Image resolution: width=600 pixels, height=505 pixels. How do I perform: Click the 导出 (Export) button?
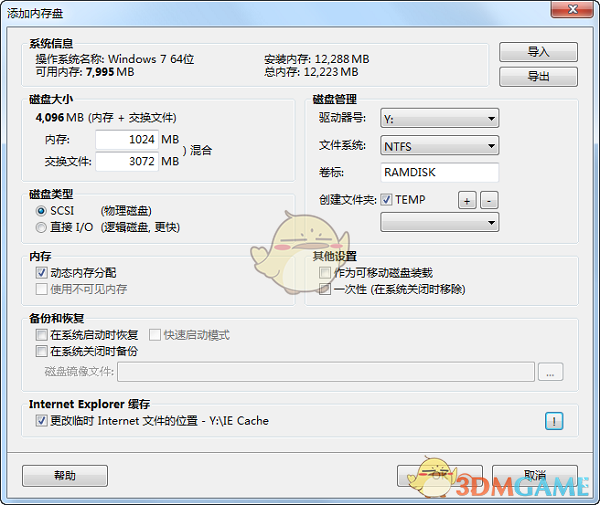538,77
